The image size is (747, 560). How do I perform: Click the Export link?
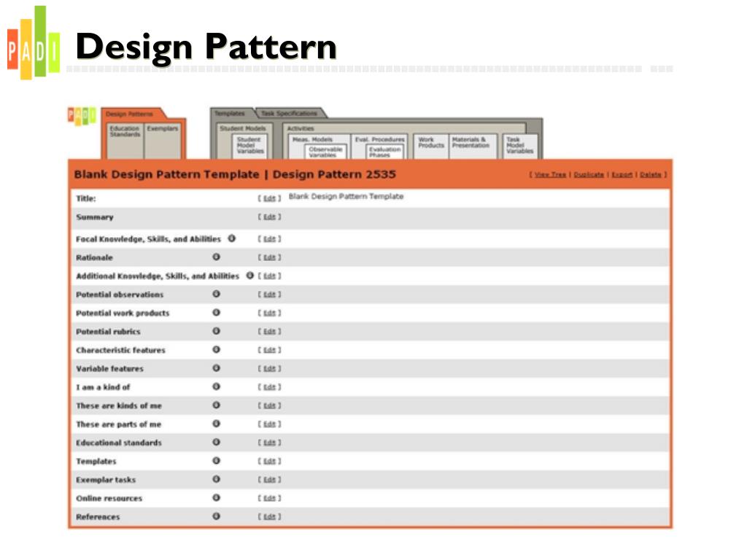pyautogui.click(x=622, y=175)
